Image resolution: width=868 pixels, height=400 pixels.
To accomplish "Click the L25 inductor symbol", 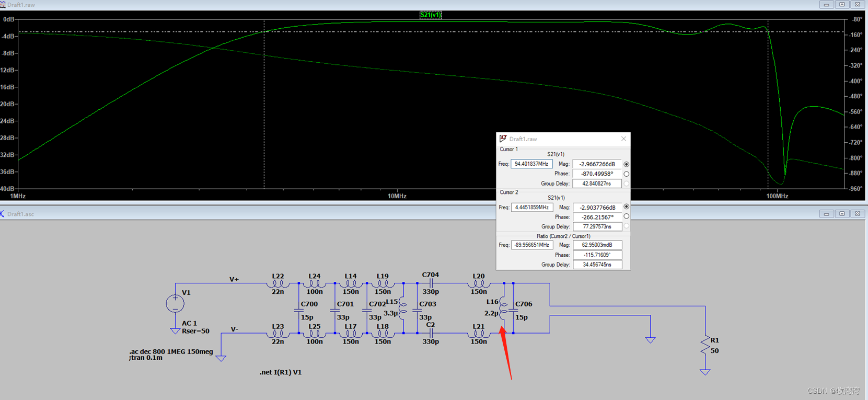I will click(x=315, y=334).
